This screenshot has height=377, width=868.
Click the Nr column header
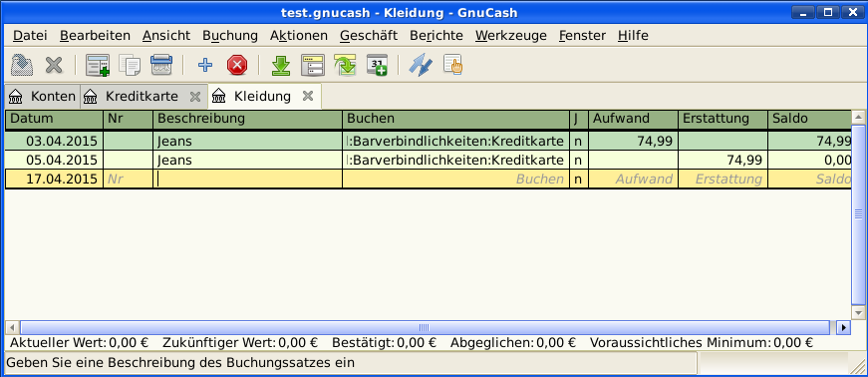(x=128, y=119)
